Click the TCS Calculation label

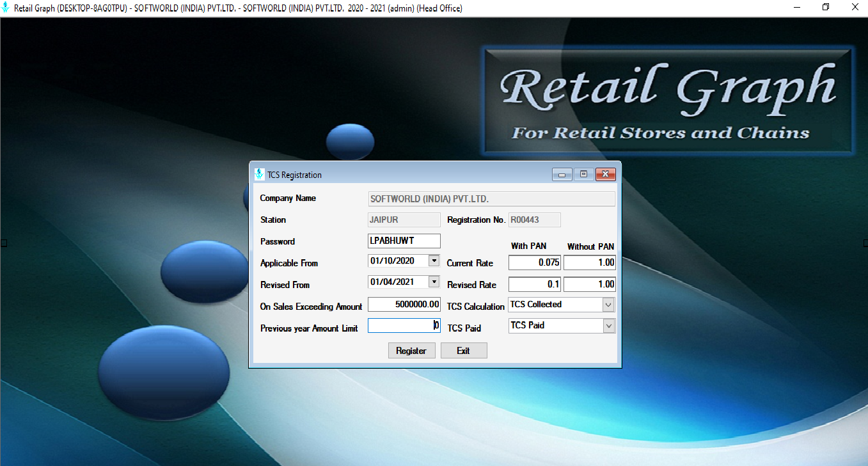click(x=476, y=307)
